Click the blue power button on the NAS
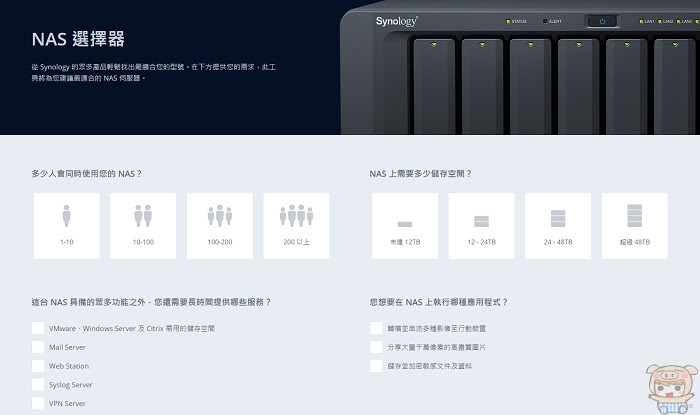The image size is (700, 415). (x=602, y=21)
